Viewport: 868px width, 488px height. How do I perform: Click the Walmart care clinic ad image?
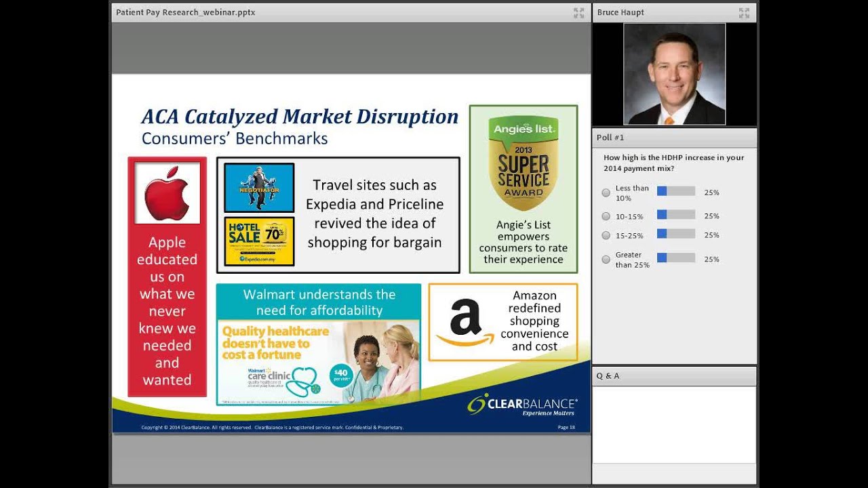pyautogui.click(x=319, y=364)
